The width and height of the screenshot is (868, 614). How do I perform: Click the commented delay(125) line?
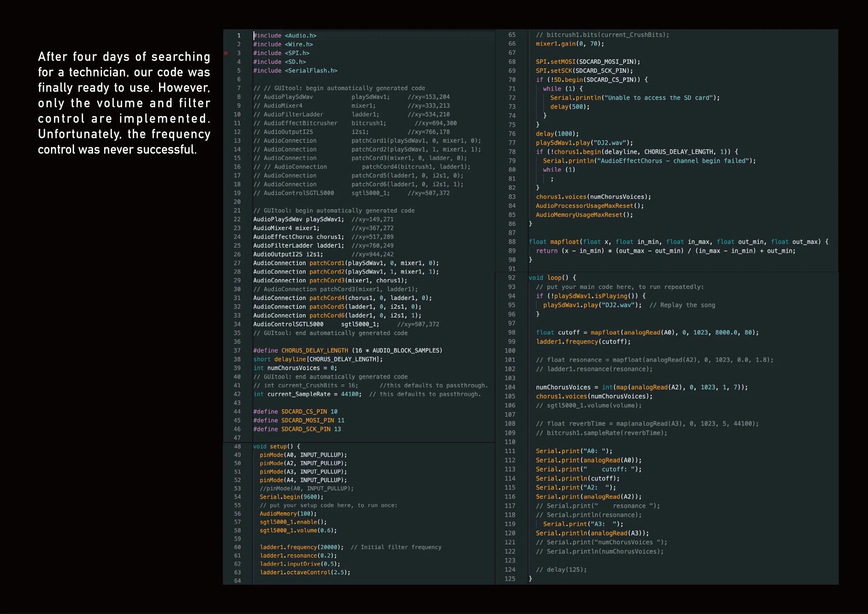click(x=561, y=570)
